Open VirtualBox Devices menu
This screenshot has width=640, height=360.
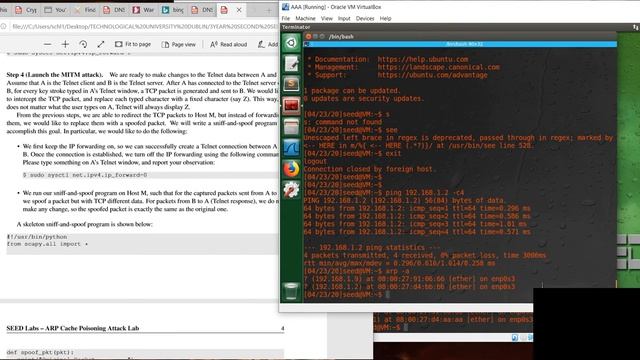coord(365,18)
